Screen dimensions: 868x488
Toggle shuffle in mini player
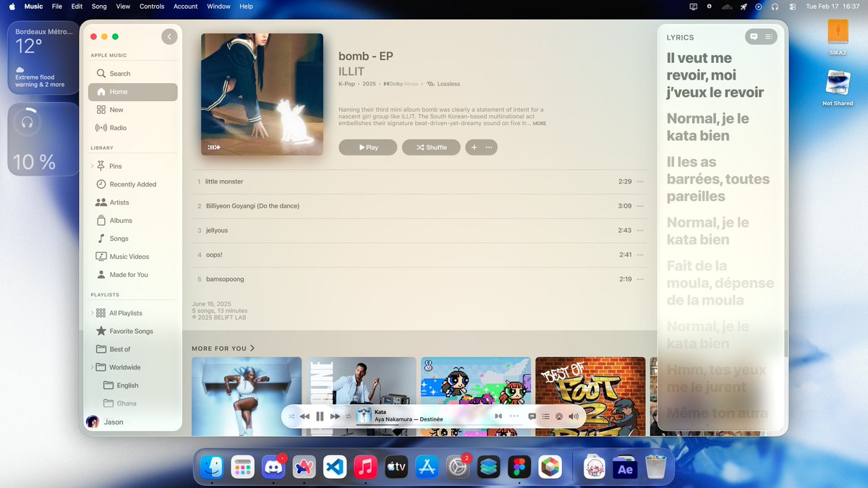click(x=292, y=416)
